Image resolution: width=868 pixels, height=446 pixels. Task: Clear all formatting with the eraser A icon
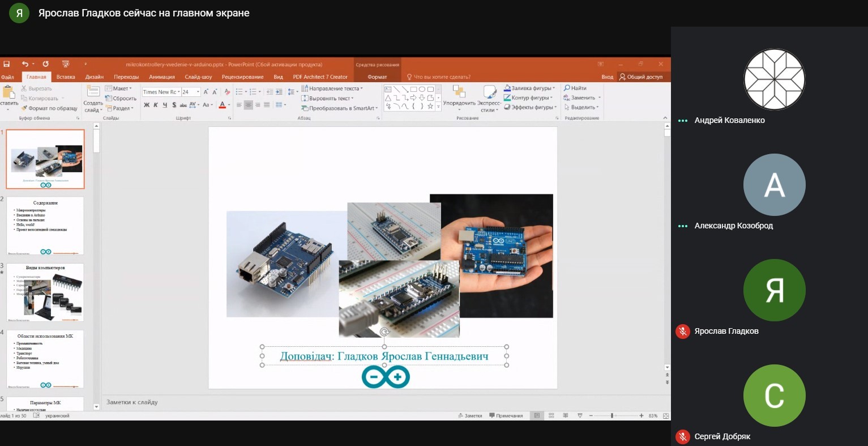227,91
